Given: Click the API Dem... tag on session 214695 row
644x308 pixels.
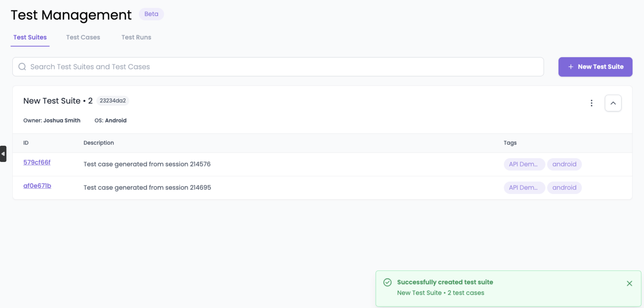Looking at the screenshot, I should (x=524, y=187).
